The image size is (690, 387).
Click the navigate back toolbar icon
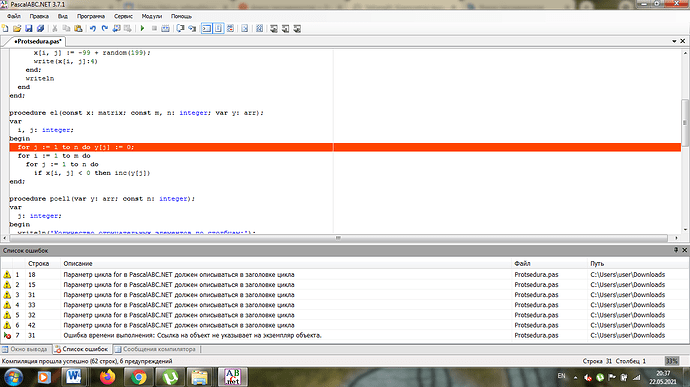point(116,29)
